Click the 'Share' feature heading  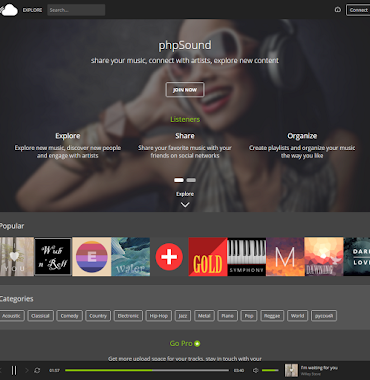coord(185,136)
